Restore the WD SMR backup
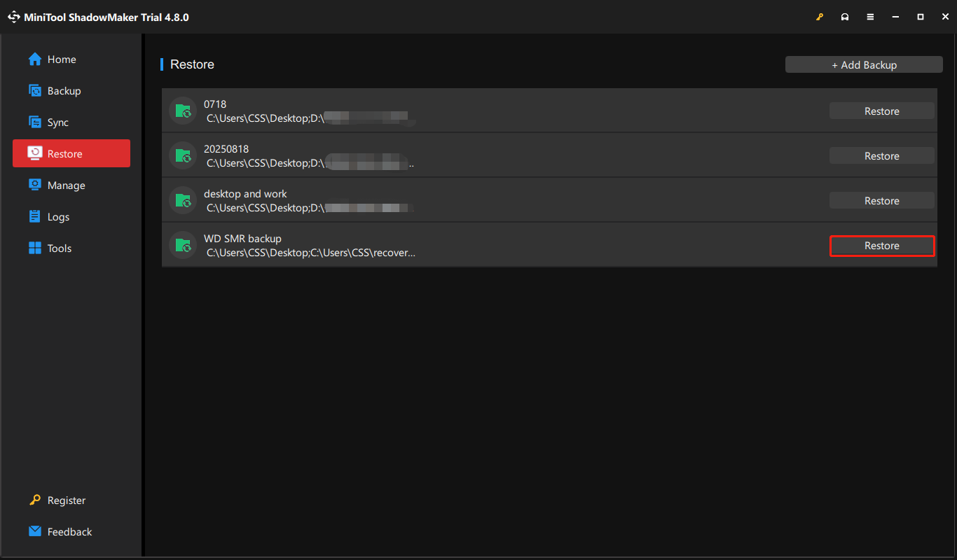This screenshot has height=560, width=957. coord(882,246)
